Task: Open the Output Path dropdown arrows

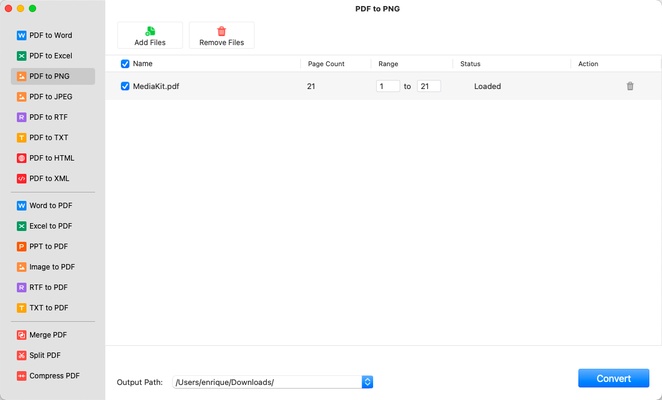Action: pyautogui.click(x=367, y=382)
